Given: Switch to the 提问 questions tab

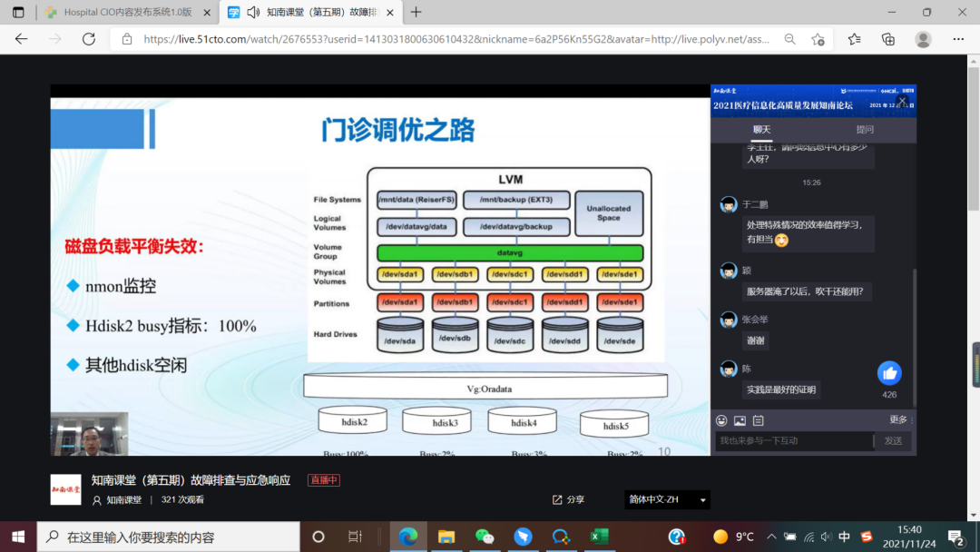Looking at the screenshot, I should coord(865,130).
